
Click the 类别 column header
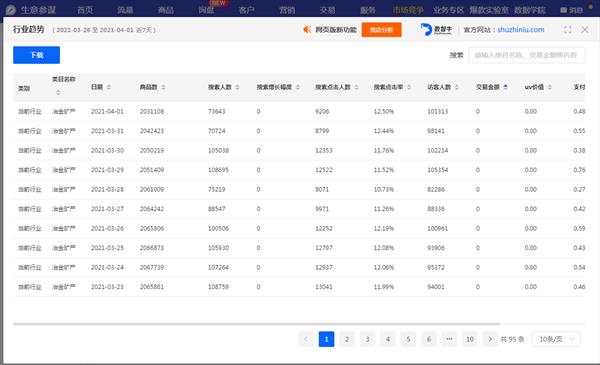(24, 88)
